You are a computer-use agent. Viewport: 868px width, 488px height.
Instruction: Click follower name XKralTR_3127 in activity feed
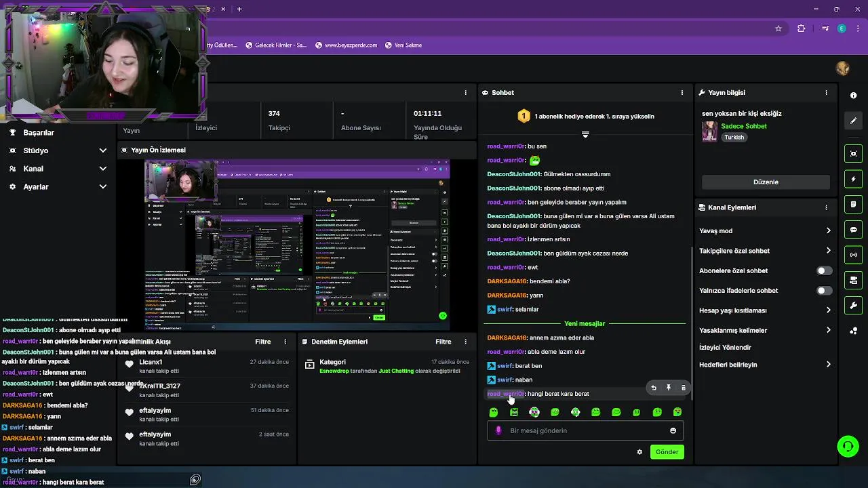[x=160, y=386]
